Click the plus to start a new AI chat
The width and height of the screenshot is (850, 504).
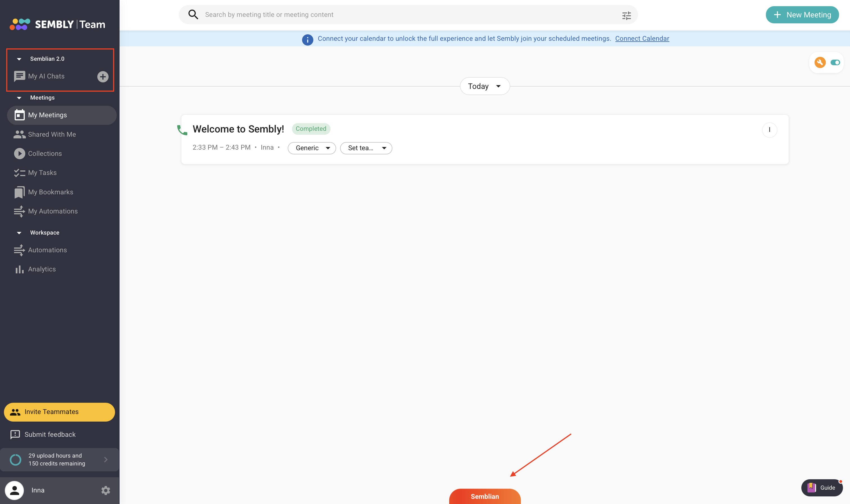click(x=103, y=76)
